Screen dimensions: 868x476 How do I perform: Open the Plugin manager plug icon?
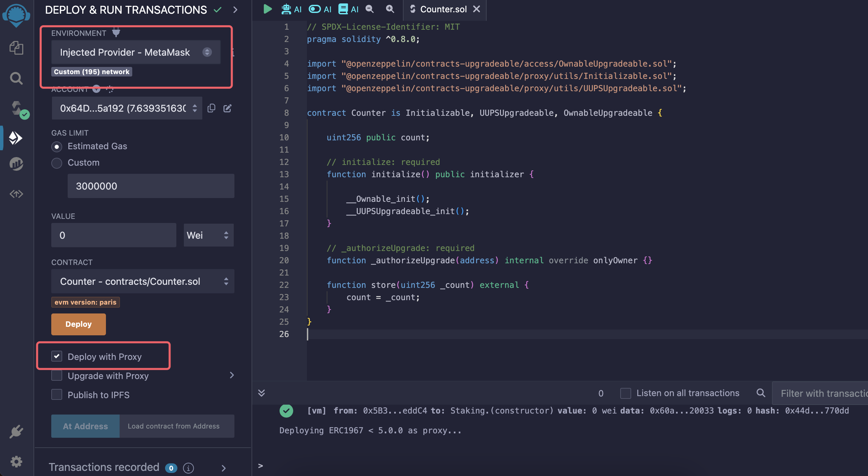click(x=16, y=432)
